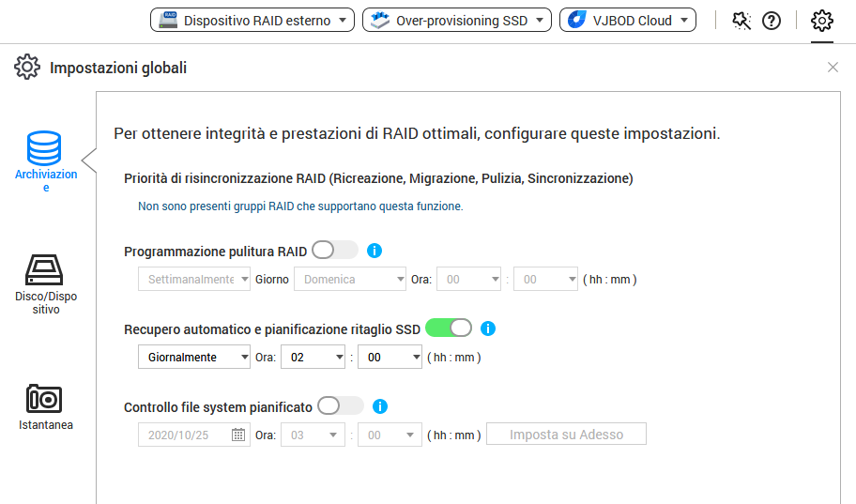Enable the Programmazione pulitura RAID switch
This screenshot has height=504, width=856.
click(x=335, y=251)
